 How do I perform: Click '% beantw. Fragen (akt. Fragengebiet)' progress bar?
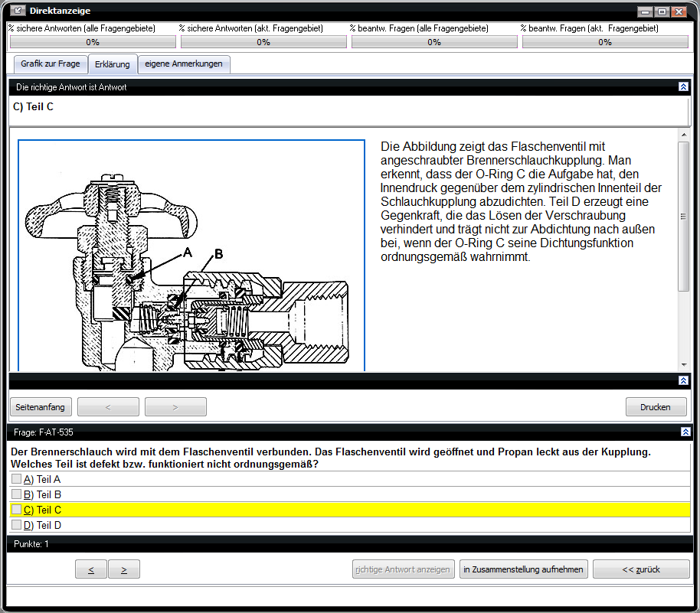(605, 42)
